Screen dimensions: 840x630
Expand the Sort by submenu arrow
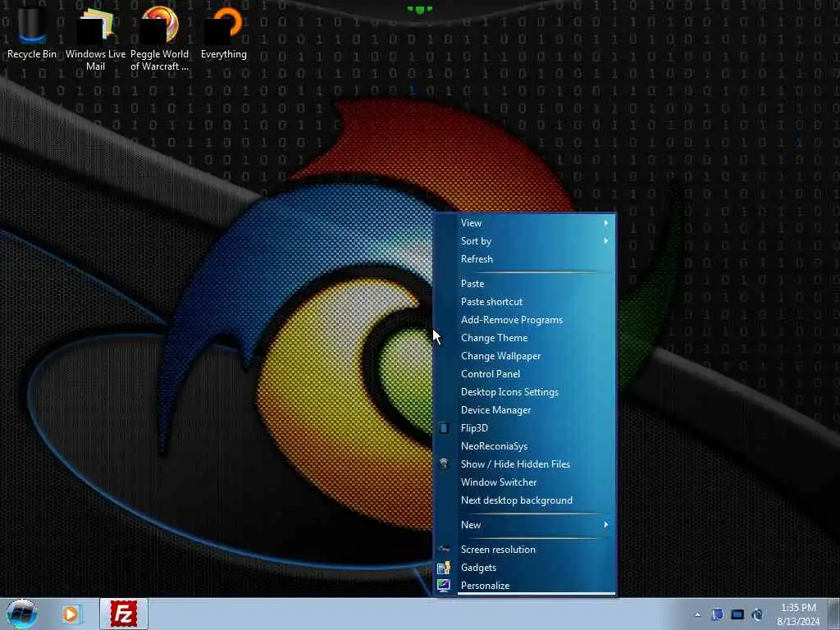point(606,240)
